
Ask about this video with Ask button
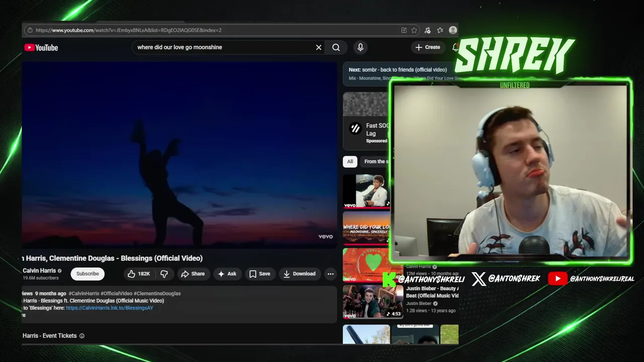227,274
